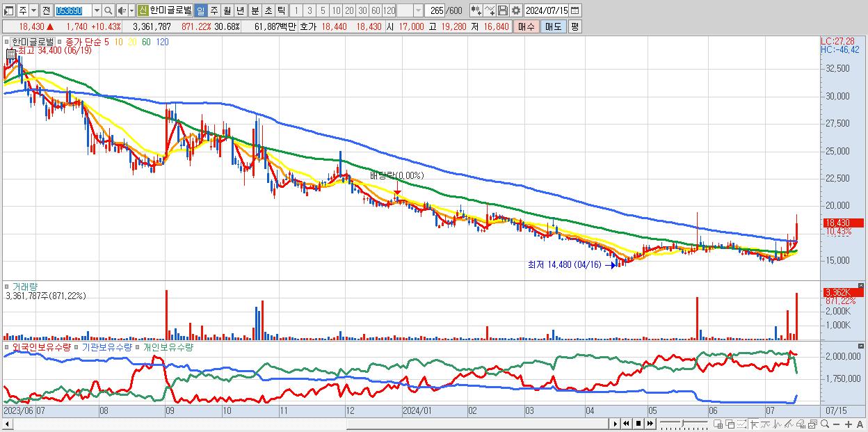Click the 전 (all) selector button
Screen dimensions: 868x432
47,10
